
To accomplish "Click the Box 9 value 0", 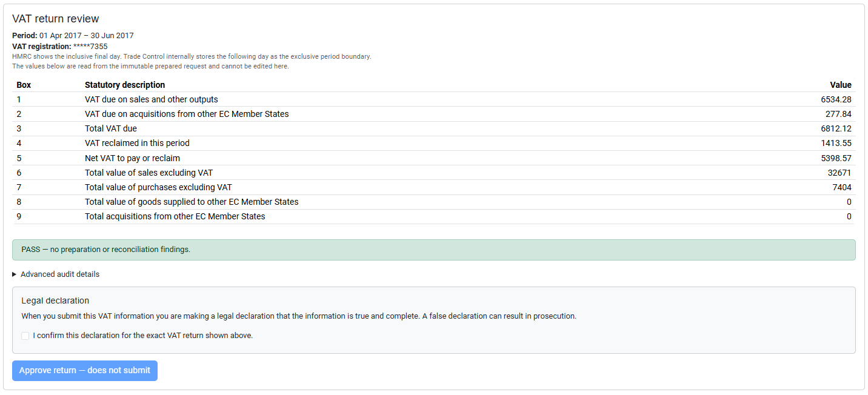I will click(x=849, y=216).
